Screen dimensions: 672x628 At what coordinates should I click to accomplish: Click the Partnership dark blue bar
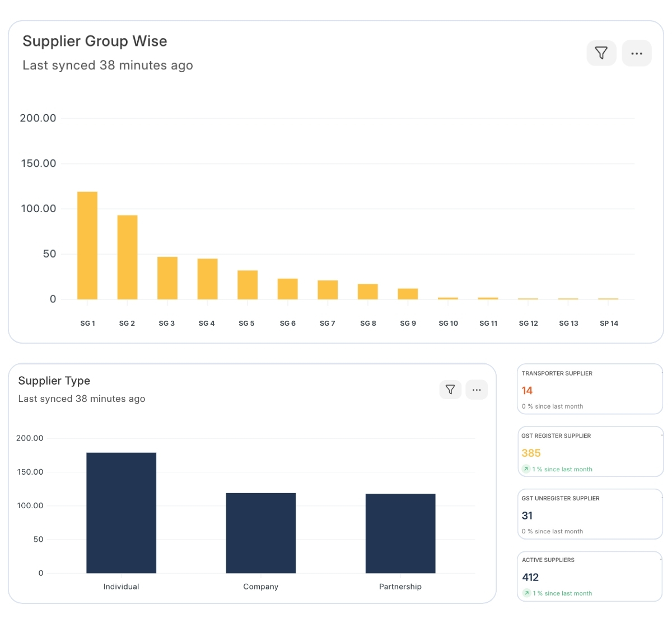400,533
